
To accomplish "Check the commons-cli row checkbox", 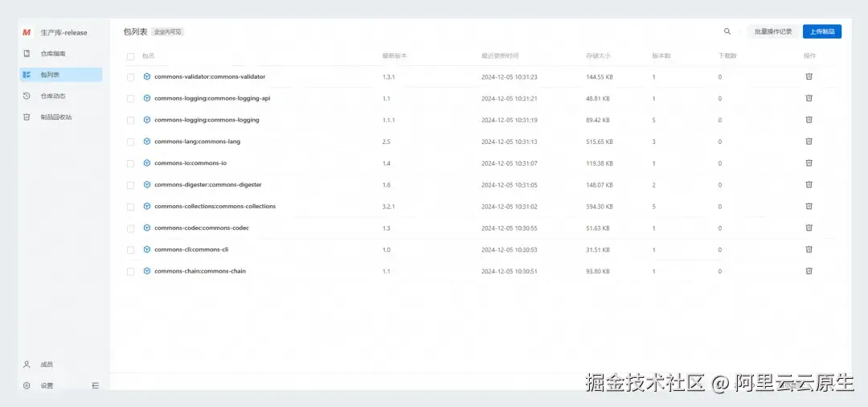I will [131, 249].
